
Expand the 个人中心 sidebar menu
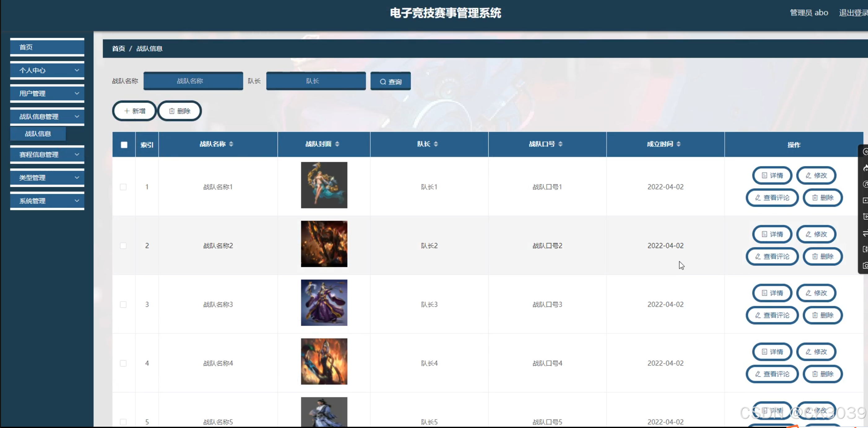[x=47, y=71]
